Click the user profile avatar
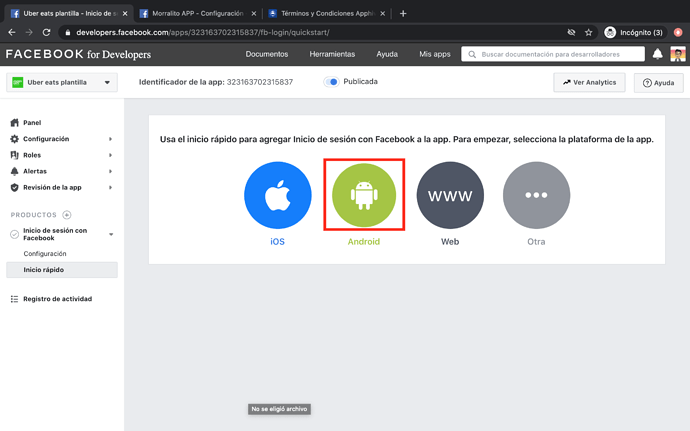 677,54
